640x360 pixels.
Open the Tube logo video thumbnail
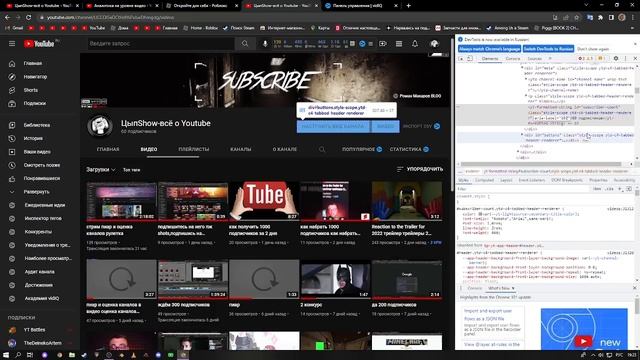[x=264, y=201]
